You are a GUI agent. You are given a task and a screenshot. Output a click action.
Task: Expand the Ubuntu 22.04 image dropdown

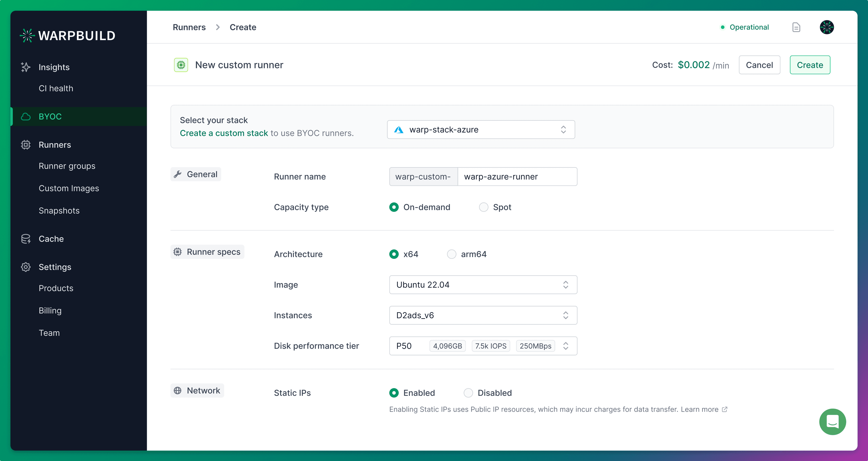pos(483,285)
